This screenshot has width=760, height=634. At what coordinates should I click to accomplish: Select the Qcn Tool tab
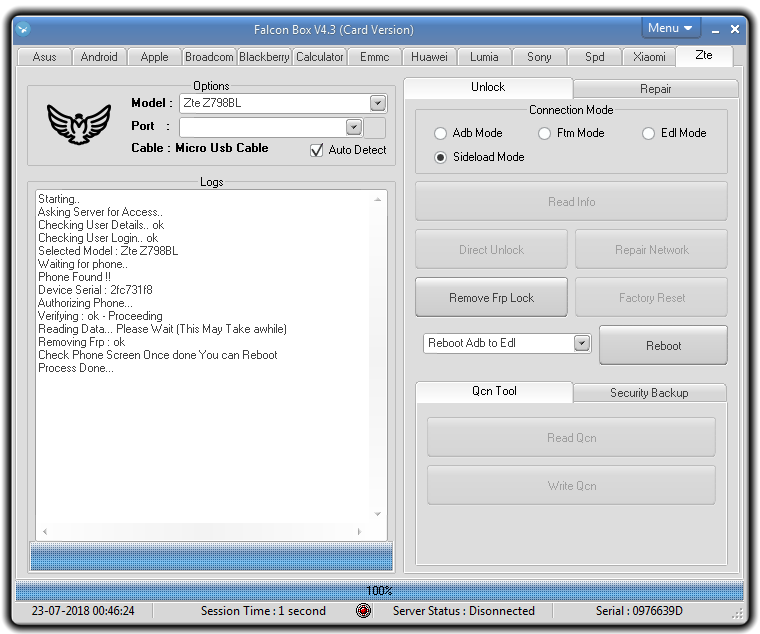[494, 391]
